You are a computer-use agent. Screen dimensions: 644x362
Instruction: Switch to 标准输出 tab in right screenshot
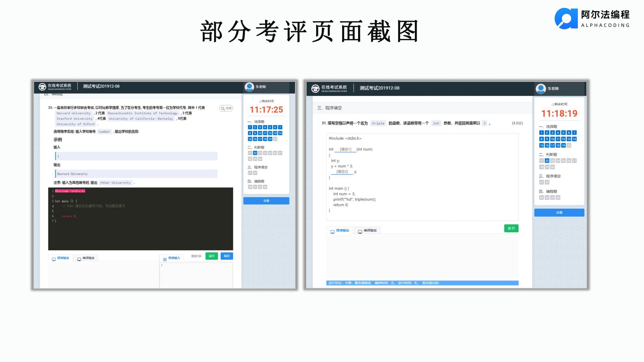pos(340,231)
